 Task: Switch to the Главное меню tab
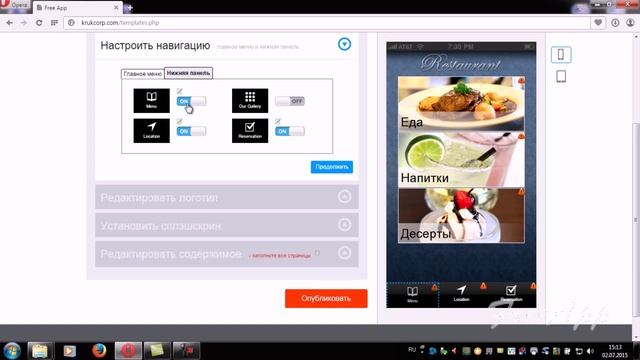(x=142, y=74)
